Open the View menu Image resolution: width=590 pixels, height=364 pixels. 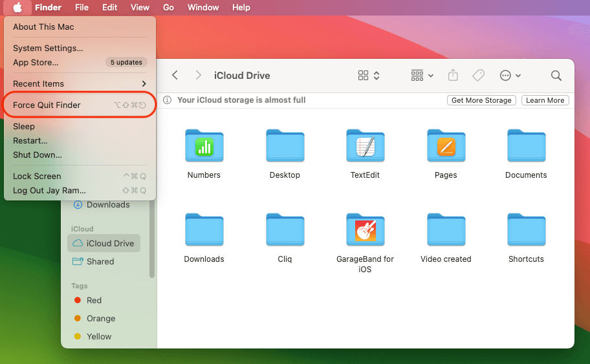(x=140, y=7)
